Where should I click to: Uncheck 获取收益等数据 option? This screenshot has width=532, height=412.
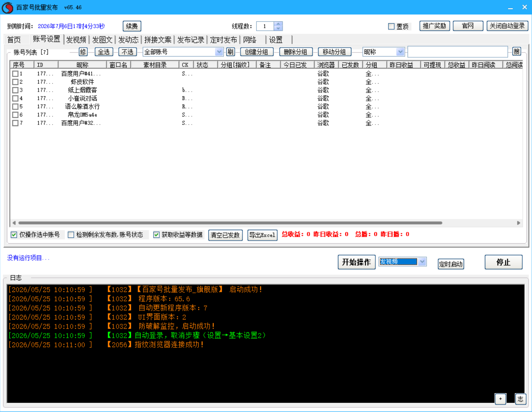pos(157,235)
